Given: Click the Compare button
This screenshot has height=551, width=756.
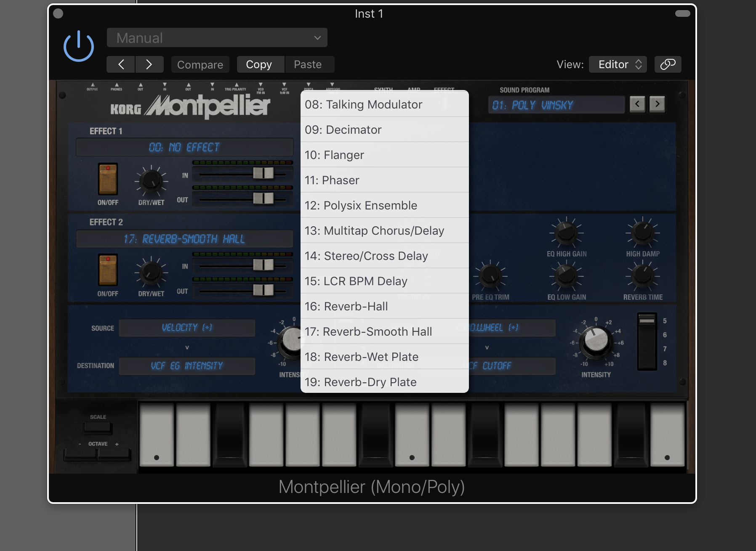Looking at the screenshot, I should click(200, 64).
